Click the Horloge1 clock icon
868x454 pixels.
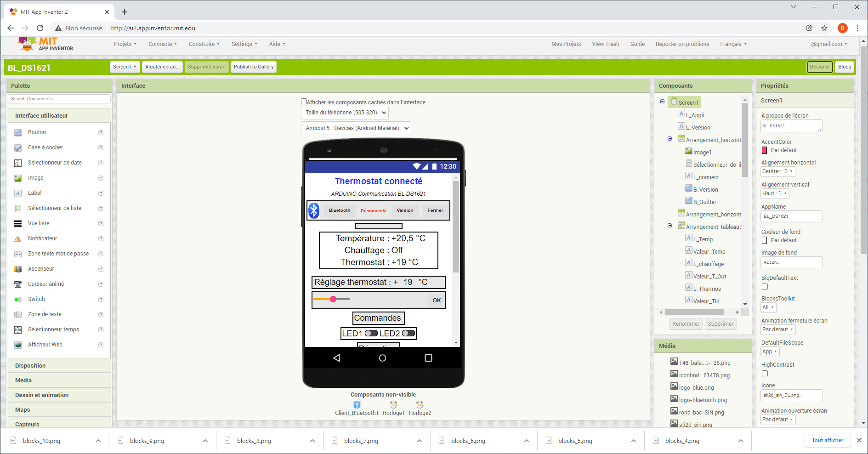[394, 405]
